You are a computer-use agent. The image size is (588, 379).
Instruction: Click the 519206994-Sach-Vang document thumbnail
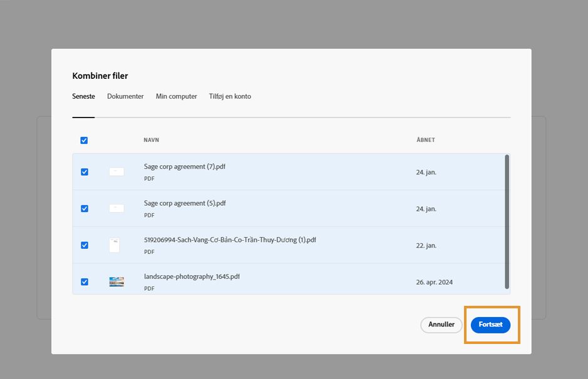114,245
